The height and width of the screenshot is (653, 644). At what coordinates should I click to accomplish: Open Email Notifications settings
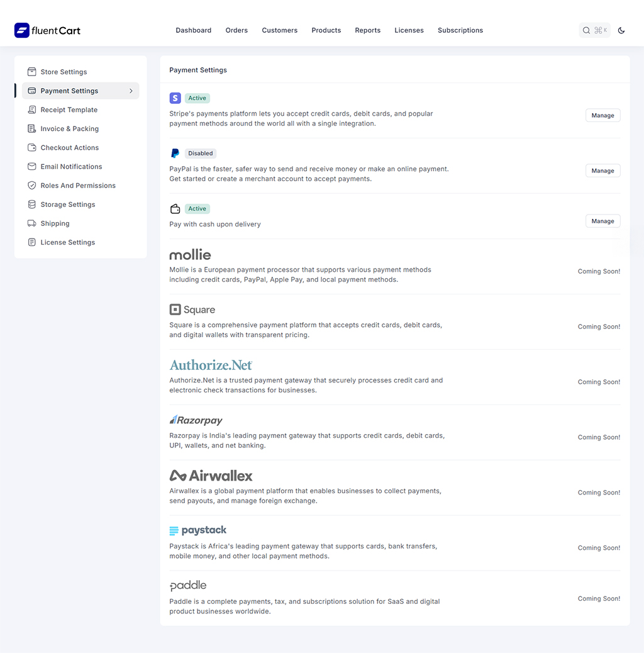[x=80, y=167]
